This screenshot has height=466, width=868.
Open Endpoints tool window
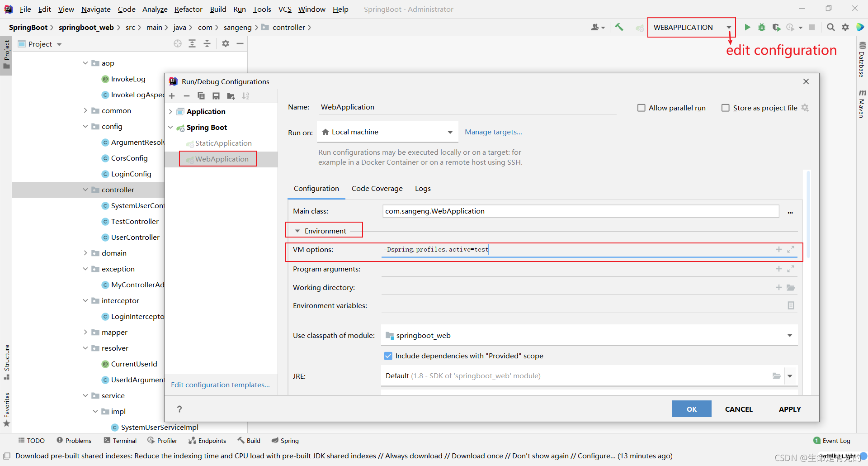pos(207,441)
